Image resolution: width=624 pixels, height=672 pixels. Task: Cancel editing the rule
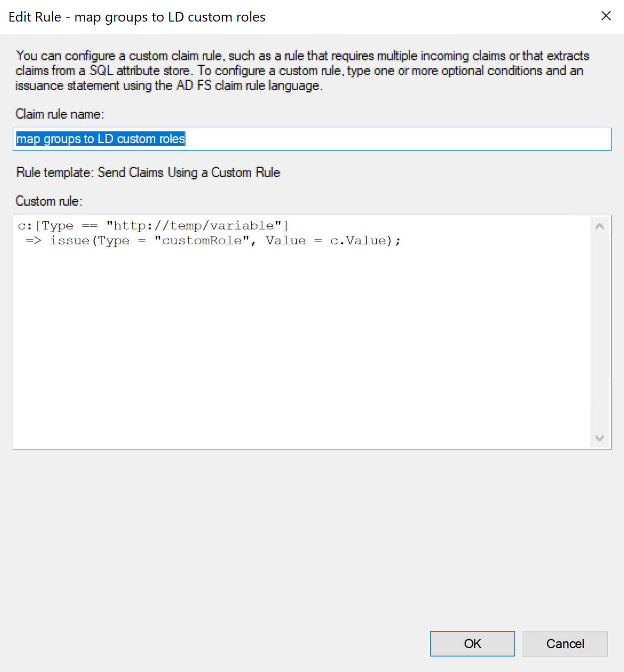coord(564,644)
